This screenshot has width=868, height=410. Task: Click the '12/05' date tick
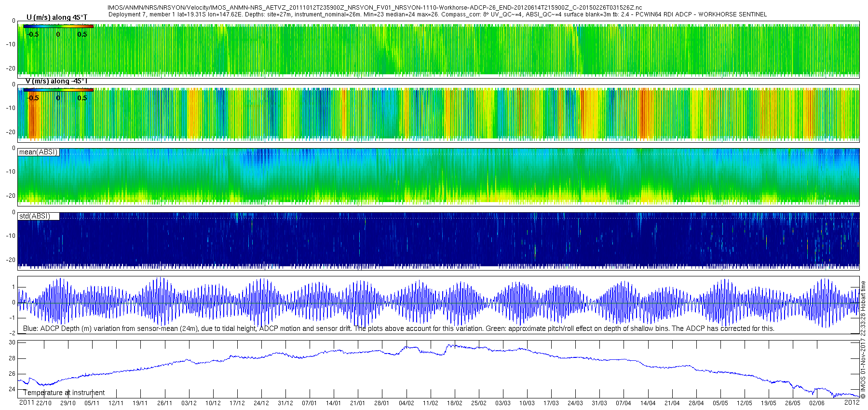pyautogui.click(x=745, y=403)
